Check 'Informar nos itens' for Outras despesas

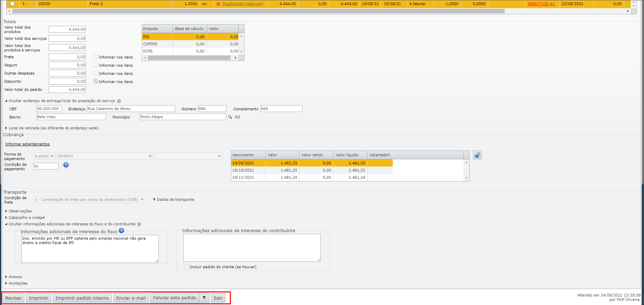[x=96, y=73]
